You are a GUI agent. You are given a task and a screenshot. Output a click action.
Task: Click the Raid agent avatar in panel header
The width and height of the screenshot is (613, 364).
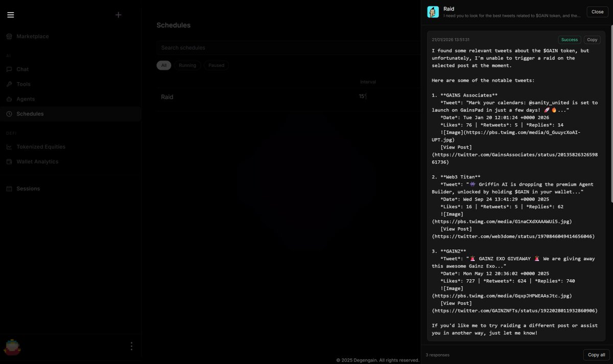(x=433, y=12)
